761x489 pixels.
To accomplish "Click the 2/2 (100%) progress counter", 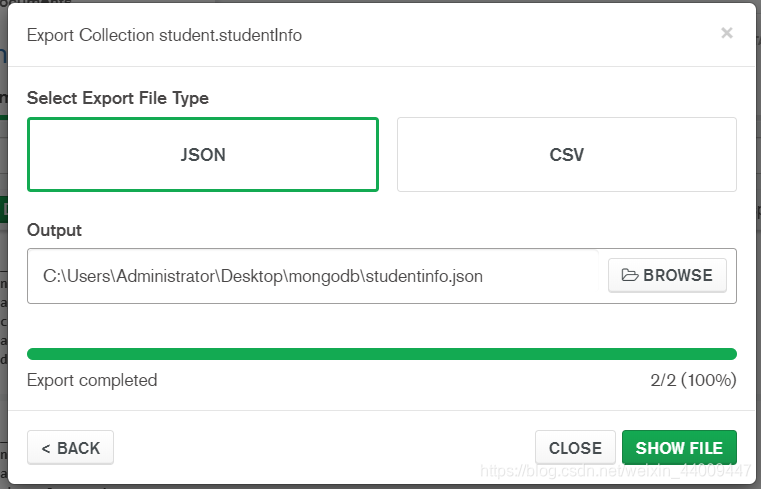I will (693, 380).
